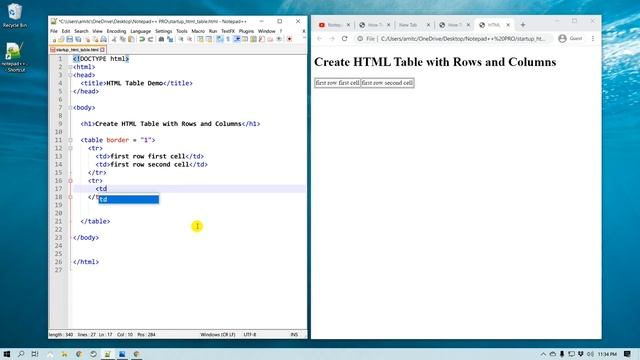Screen dimensions: 640x360
Task: Toggle Show All Characters paragraph icon
Action: coord(228,39)
